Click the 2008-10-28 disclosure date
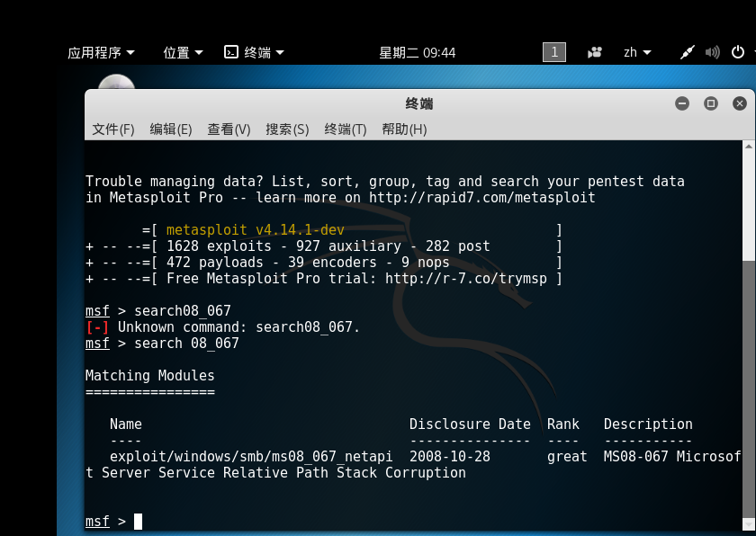Image resolution: width=756 pixels, height=536 pixels. [x=450, y=457]
